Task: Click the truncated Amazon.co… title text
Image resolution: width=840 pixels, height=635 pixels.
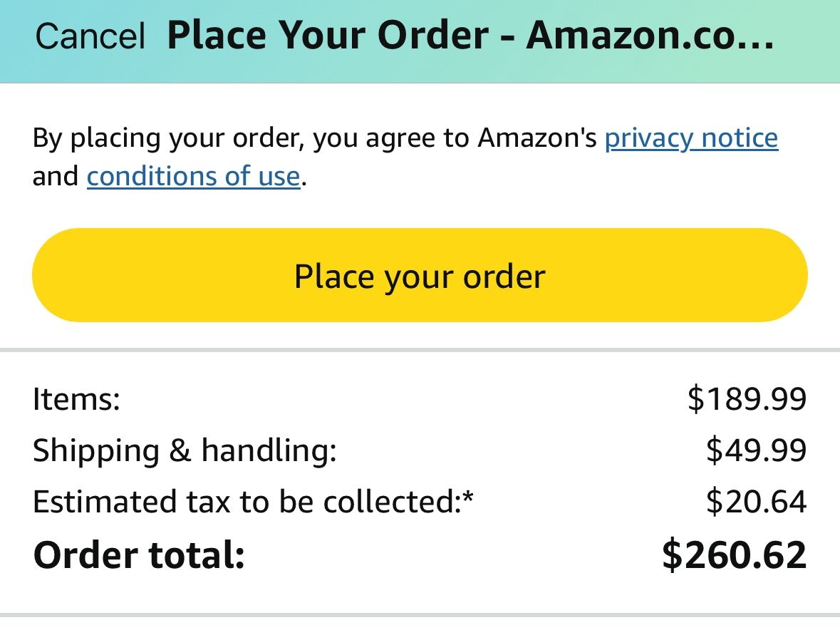Action: (x=650, y=36)
